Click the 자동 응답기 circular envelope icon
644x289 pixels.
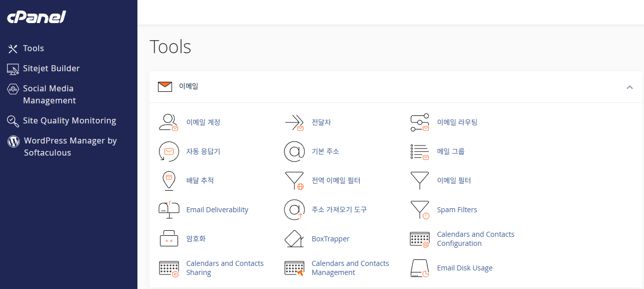pos(169,152)
